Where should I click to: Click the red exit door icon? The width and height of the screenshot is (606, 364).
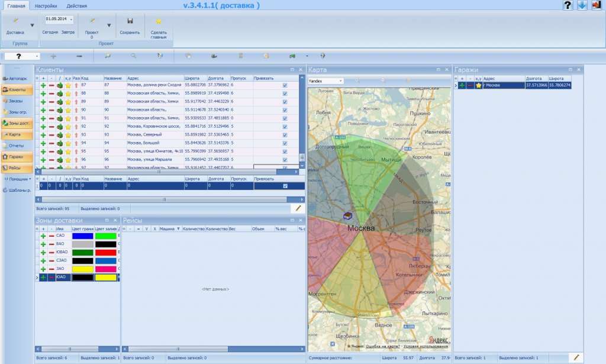[x=597, y=5]
